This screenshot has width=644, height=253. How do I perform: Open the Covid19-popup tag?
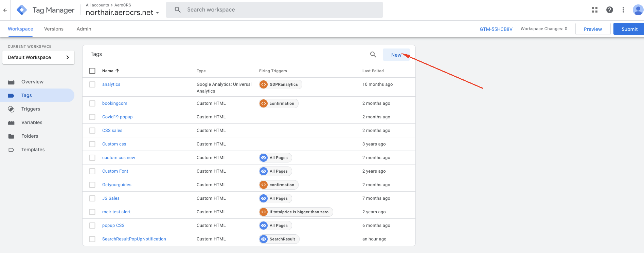pyautogui.click(x=118, y=117)
